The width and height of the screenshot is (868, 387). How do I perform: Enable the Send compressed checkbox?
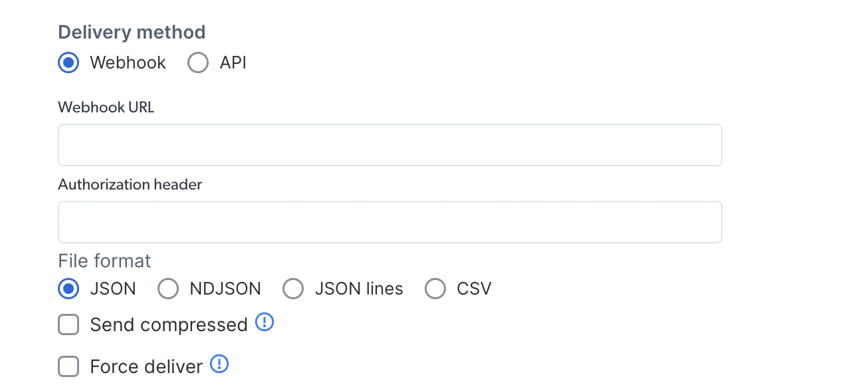coord(68,325)
